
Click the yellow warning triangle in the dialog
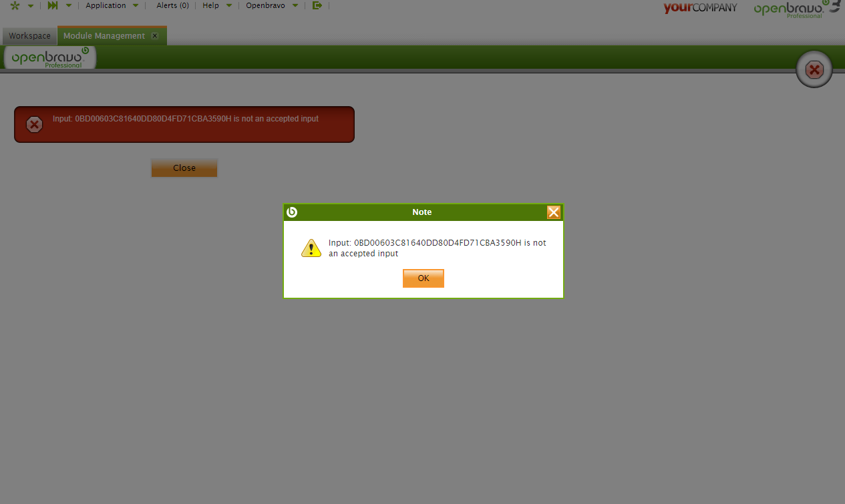click(x=311, y=248)
